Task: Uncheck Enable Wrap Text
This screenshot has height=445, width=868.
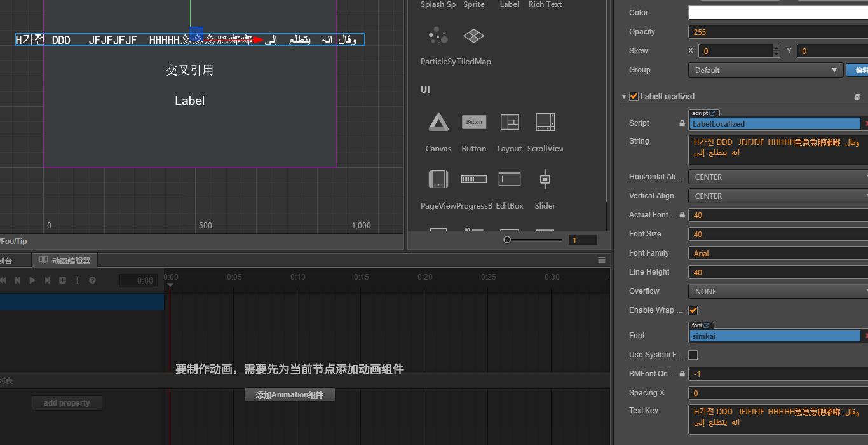Action: coord(693,310)
